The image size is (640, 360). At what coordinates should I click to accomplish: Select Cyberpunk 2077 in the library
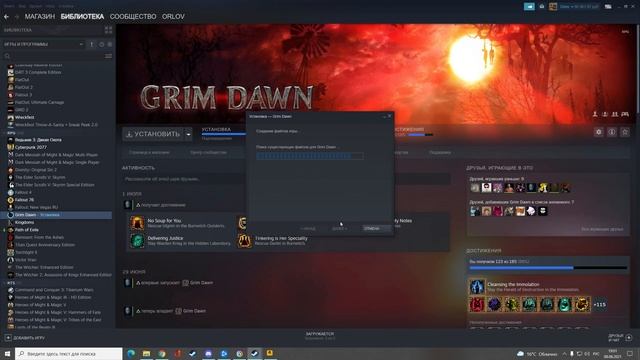click(31, 147)
